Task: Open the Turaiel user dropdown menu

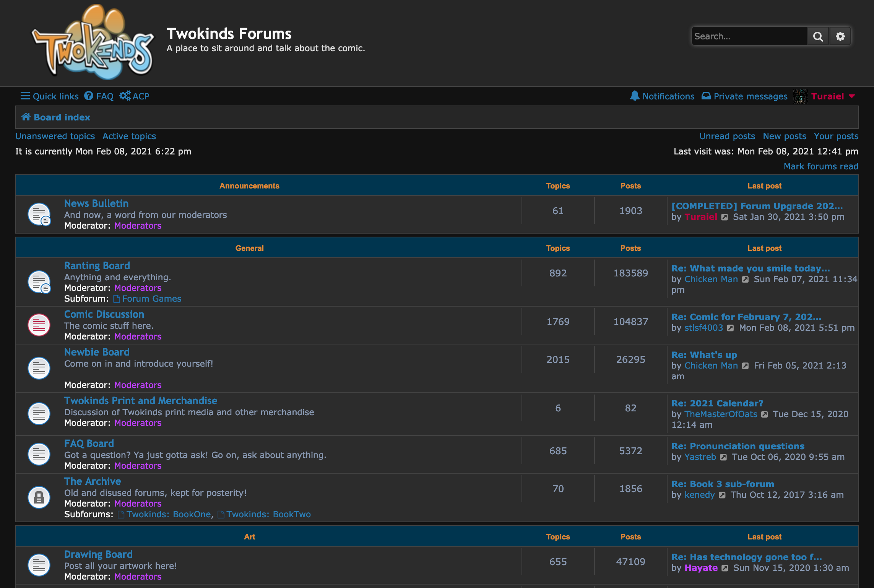Action: [833, 96]
